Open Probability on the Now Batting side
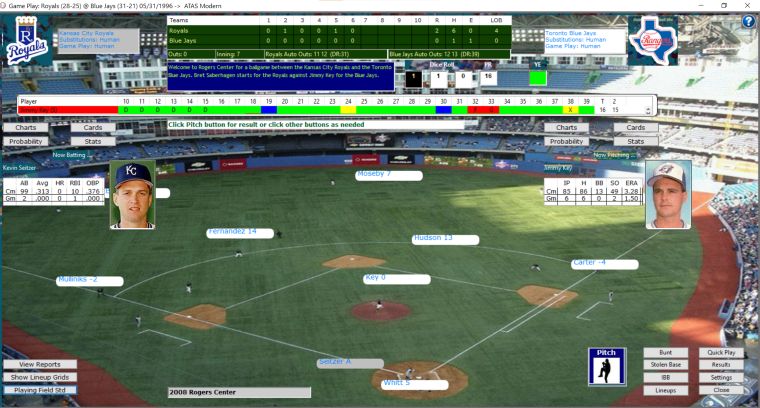 pos(26,141)
